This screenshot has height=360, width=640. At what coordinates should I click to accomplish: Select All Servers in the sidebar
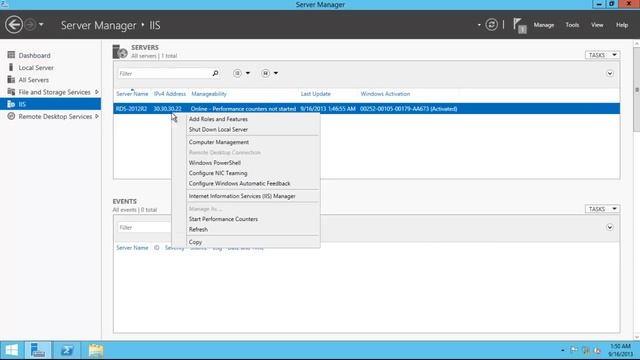33,80
